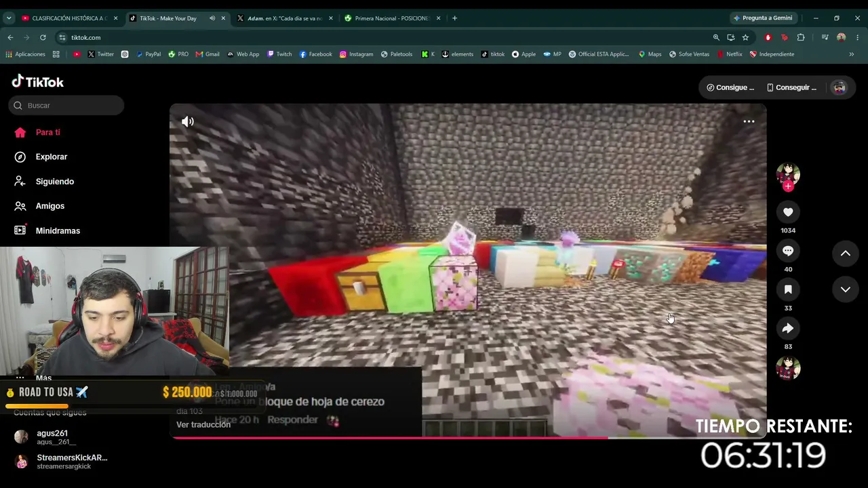Open a new browser tab
The image size is (868, 488).
click(x=454, y=18)
